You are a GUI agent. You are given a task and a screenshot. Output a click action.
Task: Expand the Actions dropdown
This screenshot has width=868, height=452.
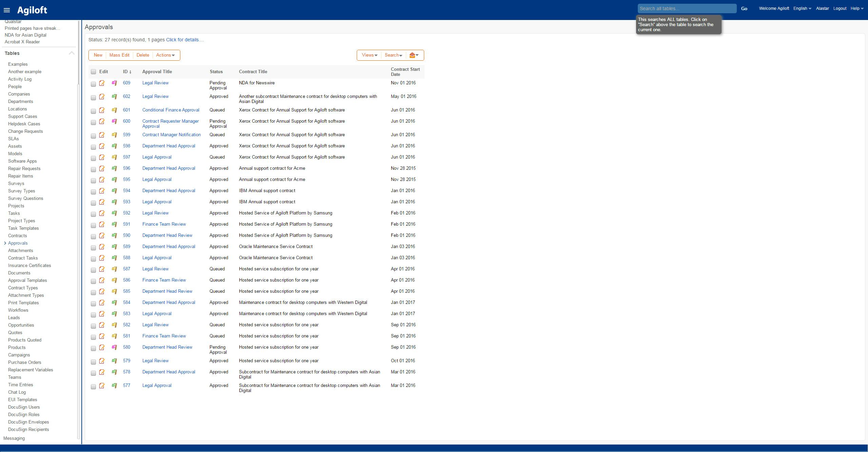[x=165, y=55]
